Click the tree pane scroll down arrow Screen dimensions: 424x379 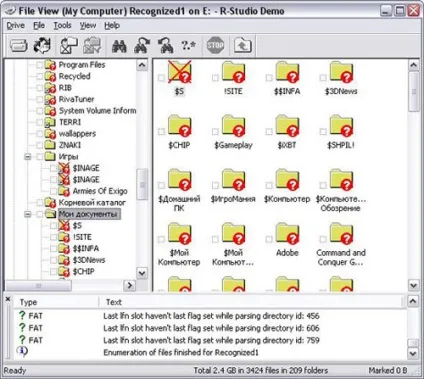tap(142, 273)
